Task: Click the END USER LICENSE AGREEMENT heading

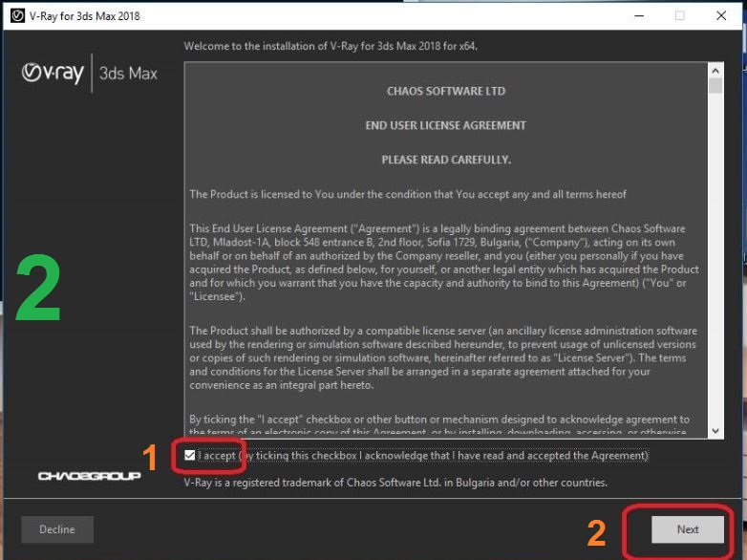Action: coord(445,125)
